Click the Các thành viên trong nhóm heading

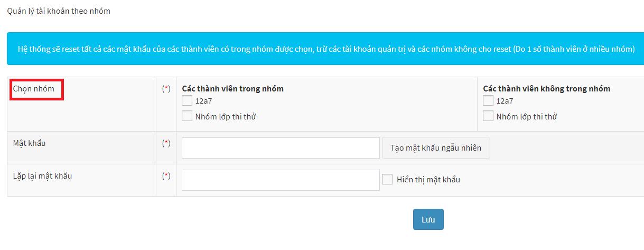[233, 88]
